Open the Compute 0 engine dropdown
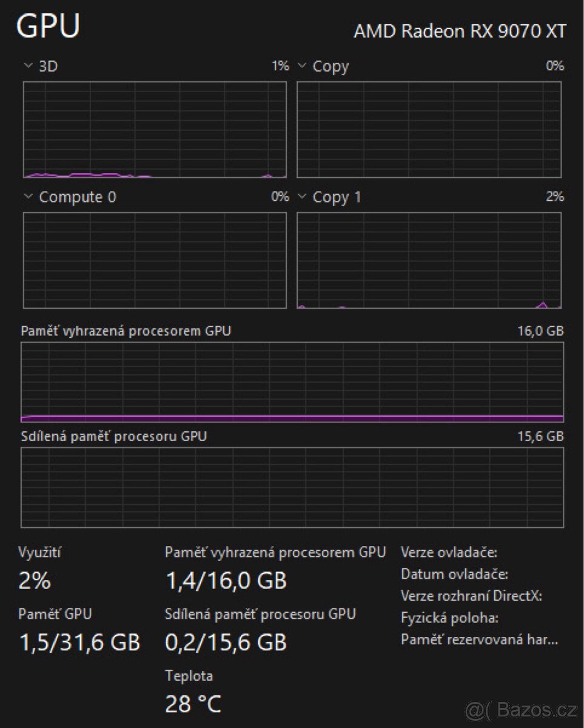The width and height of the screenshot is (584, 728). [x=27, y=197]
